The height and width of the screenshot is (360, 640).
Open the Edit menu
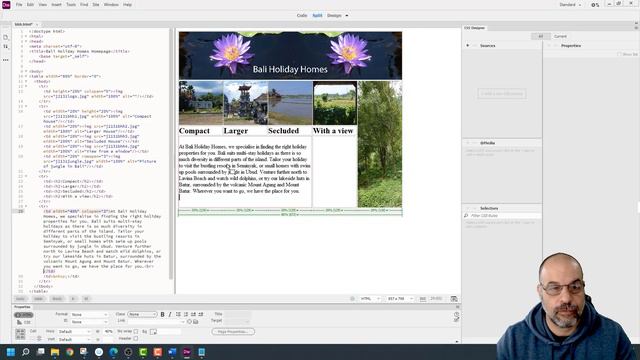(x=31, y=4)
